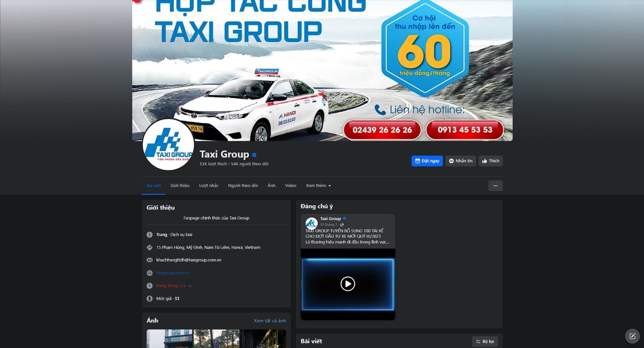Screen dimensions: 644x348
Task: Open the Xem tất cả ảnh link
Action: coord(270,321)
